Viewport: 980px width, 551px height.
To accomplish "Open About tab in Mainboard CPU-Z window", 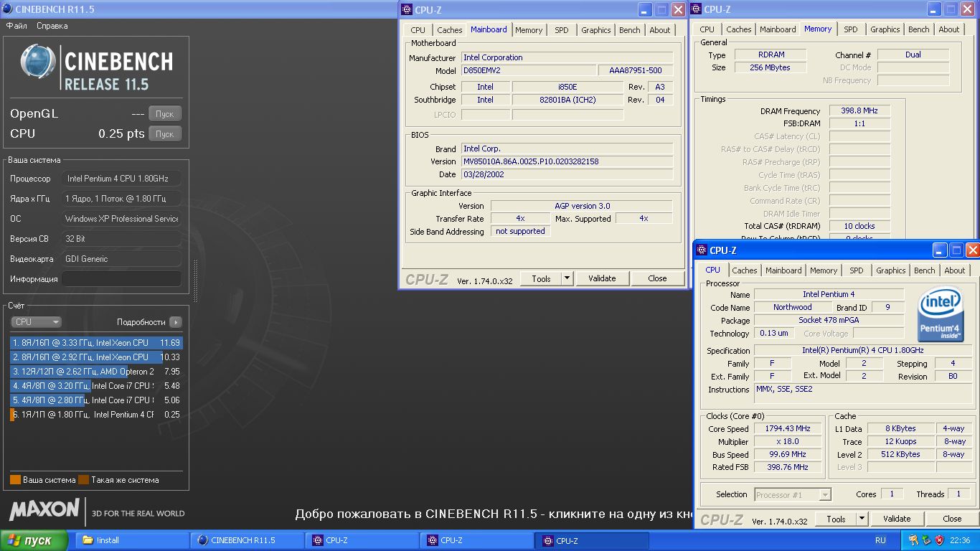I will pyautogui.click(x=660, y=30).
